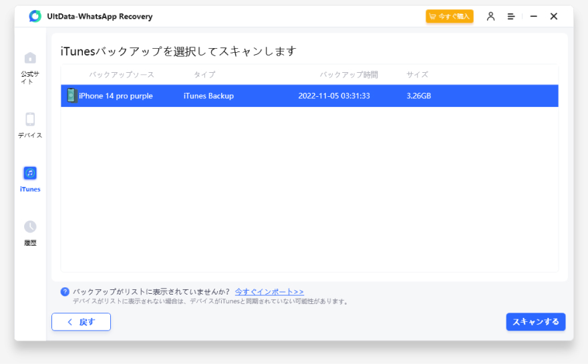Open the 今すぐインポート>> link

pyautogui.click(x=269, y=292)
